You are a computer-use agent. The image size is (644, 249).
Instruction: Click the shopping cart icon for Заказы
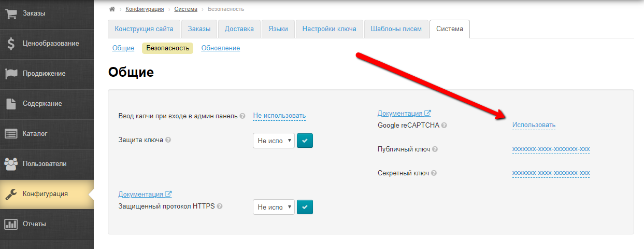11,13
